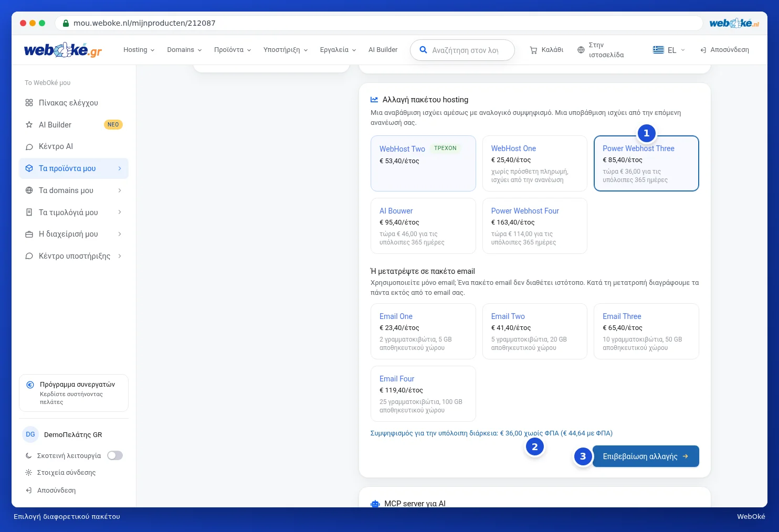
Task: Open the Πρόγραμμα συνεργατών affiliate card
Action: 73,393
